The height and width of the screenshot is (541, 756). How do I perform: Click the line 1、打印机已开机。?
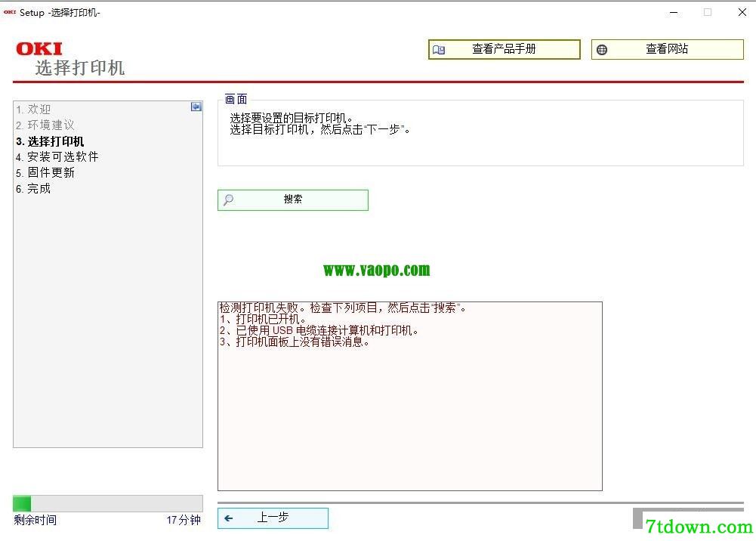pos(263,319)
